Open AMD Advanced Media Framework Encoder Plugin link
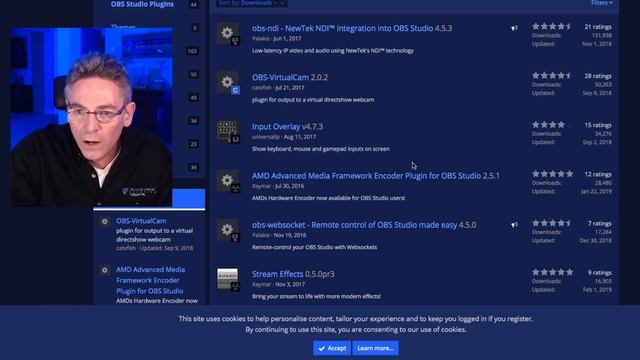The height and width of the screenshot is (360, 640). point(366,176)
